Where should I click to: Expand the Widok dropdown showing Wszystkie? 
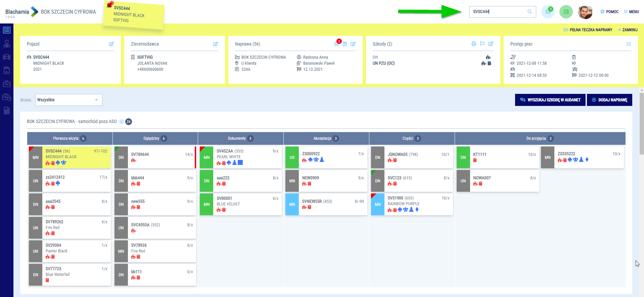point(69,100)
